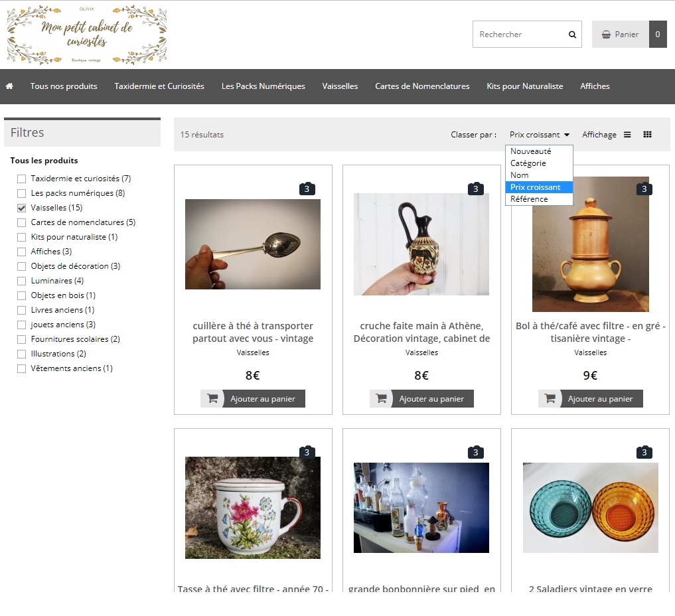Enable the Luminaires filter checkbox

pyautogui.click(x=22, y=281)
